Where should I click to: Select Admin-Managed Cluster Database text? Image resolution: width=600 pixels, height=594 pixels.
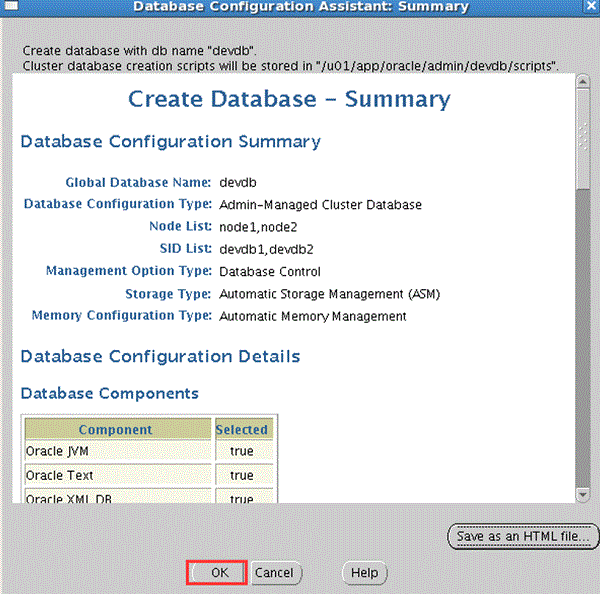tap(320, 205)
